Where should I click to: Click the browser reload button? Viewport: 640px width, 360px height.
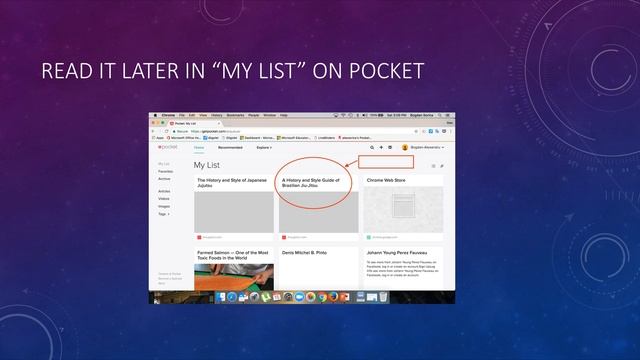click(x=167, y=131)
